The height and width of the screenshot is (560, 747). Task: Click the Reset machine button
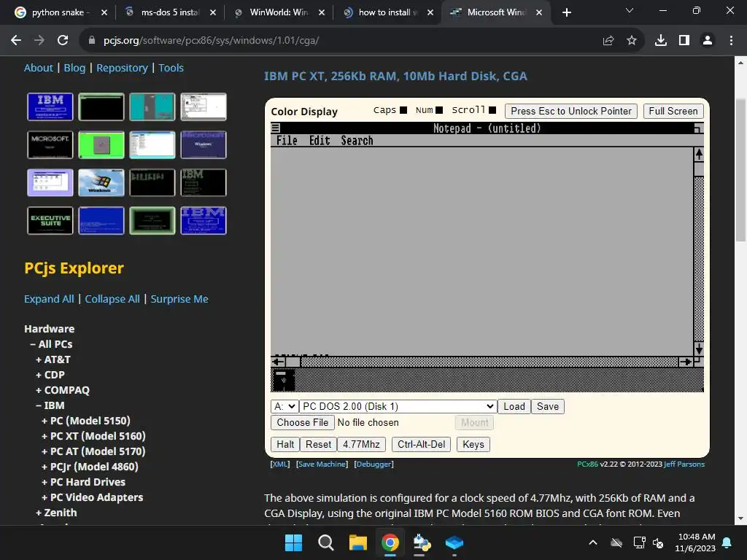tap(318, 444)
